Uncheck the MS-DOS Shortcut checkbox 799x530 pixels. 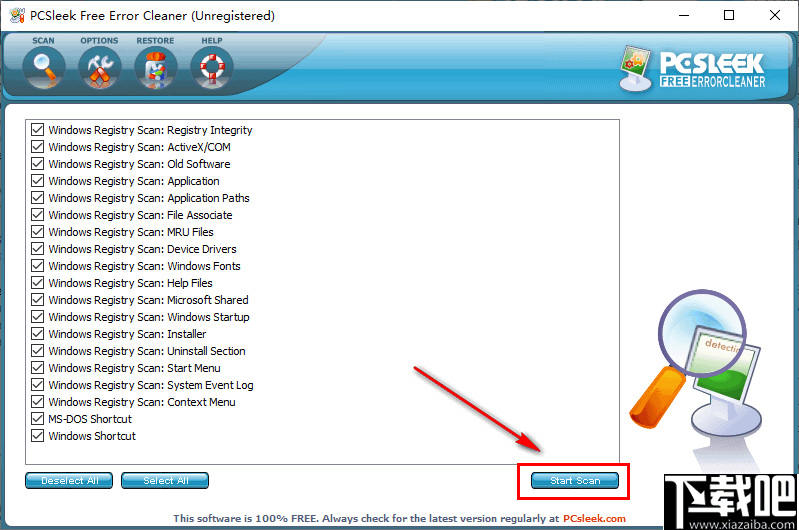(37, 418)
